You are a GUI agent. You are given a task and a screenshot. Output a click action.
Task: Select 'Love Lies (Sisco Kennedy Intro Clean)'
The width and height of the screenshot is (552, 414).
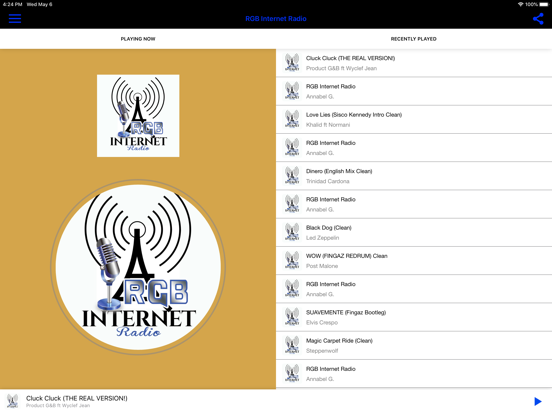pyautogui.click(x=354, y=115)
